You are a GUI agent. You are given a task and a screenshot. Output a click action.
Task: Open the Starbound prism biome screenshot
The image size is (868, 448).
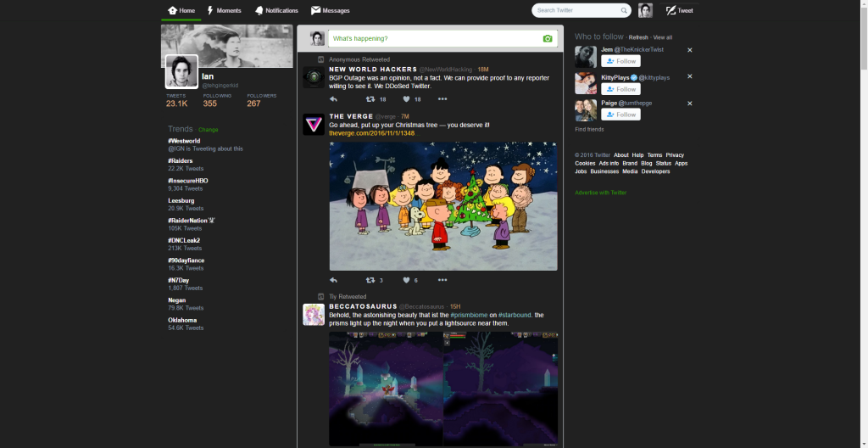click(443, 389)
